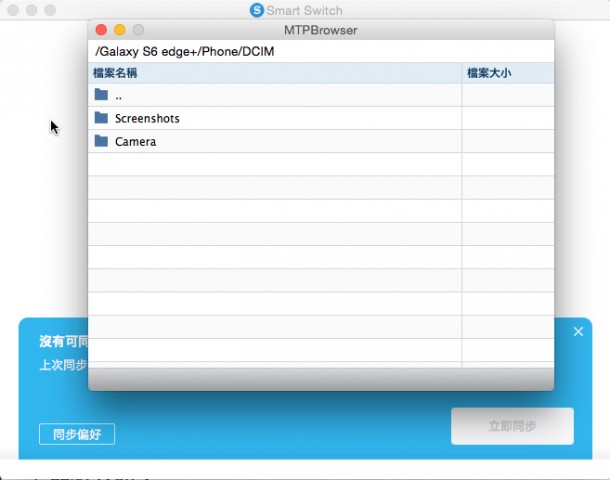Go up via the '..' entry text

pyautogui.click(x=119, y=96)
